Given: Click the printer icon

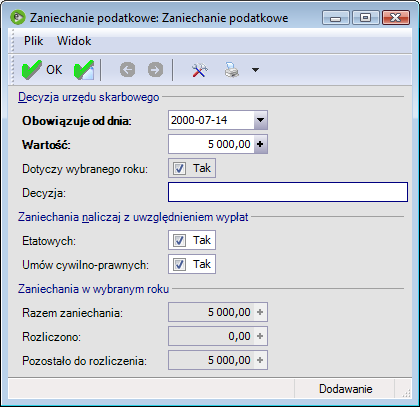Looking at the screenshot, I should 232,70.
